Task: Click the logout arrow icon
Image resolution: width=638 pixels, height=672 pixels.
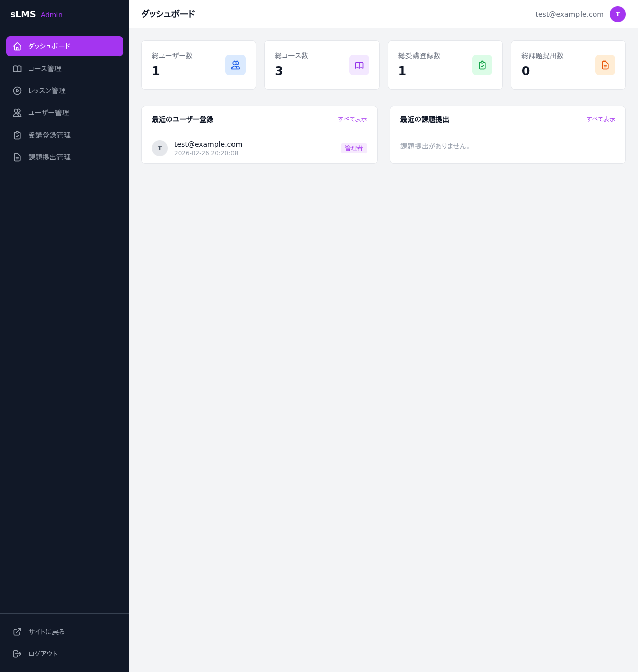Action: coord(17,654)
